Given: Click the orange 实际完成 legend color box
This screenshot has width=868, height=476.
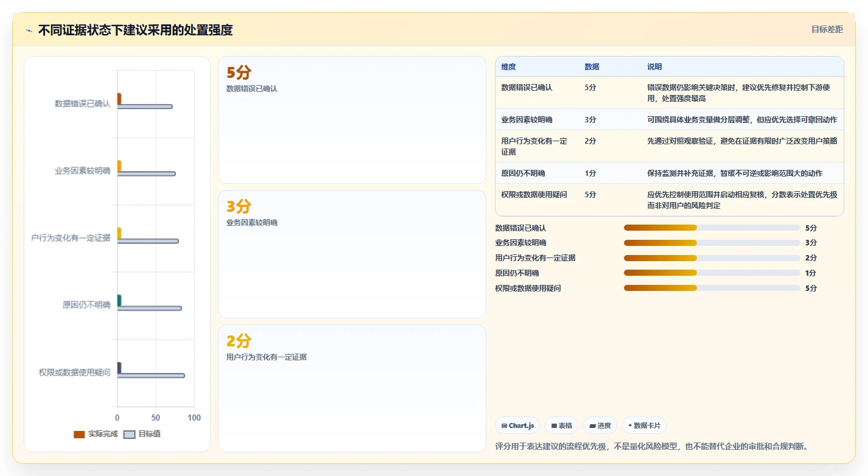Looking at the screenshot, I should [79, 435].
